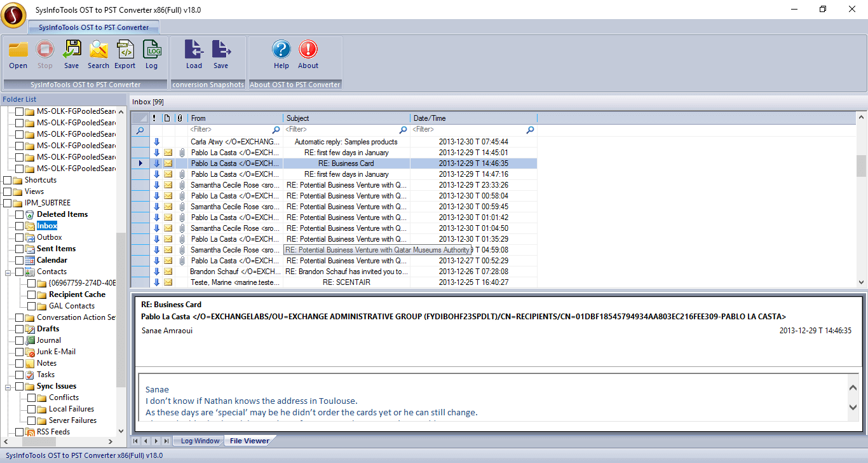868x463 pixels.
Task: Select the IPM_SUBTREE folder
Action: (46, 203)
